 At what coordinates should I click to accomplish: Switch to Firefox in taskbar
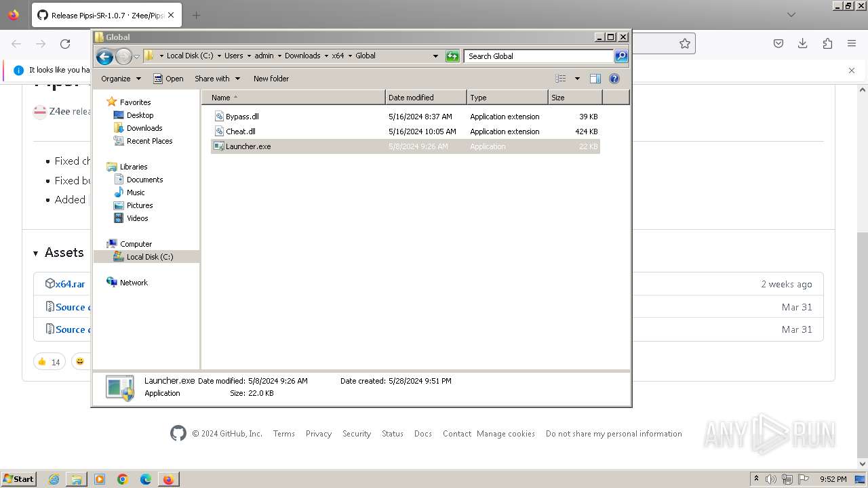click(168, 479)
